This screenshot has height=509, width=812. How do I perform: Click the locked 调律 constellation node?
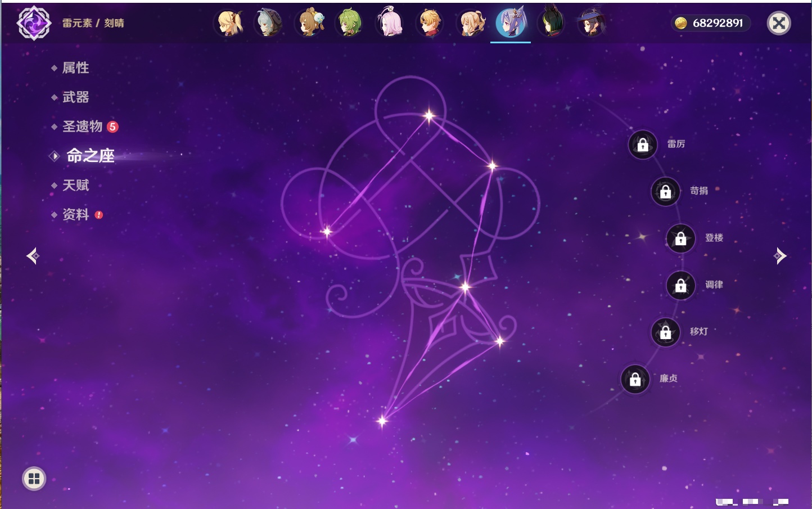point(681,285)
